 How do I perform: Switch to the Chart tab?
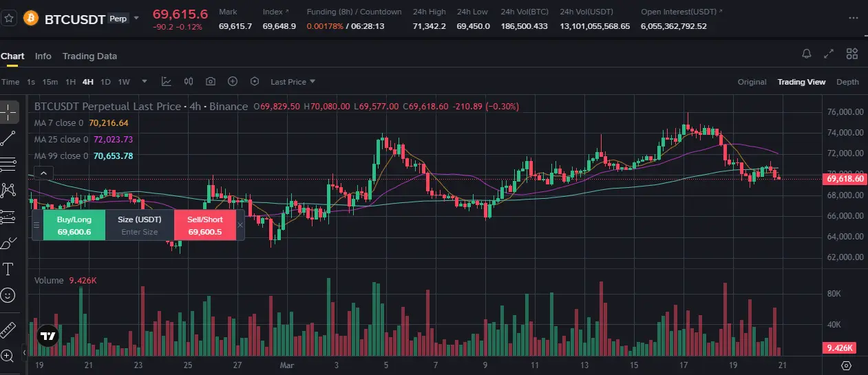[12, 56]
